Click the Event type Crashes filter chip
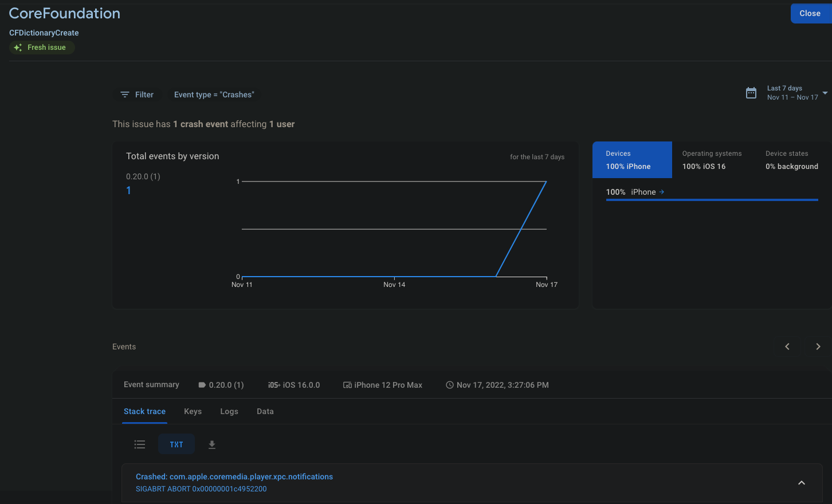 click(214, 94)
